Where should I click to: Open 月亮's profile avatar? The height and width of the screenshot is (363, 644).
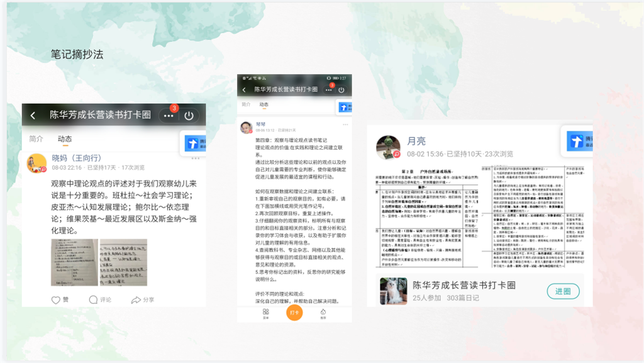click(x=388, y=147)
